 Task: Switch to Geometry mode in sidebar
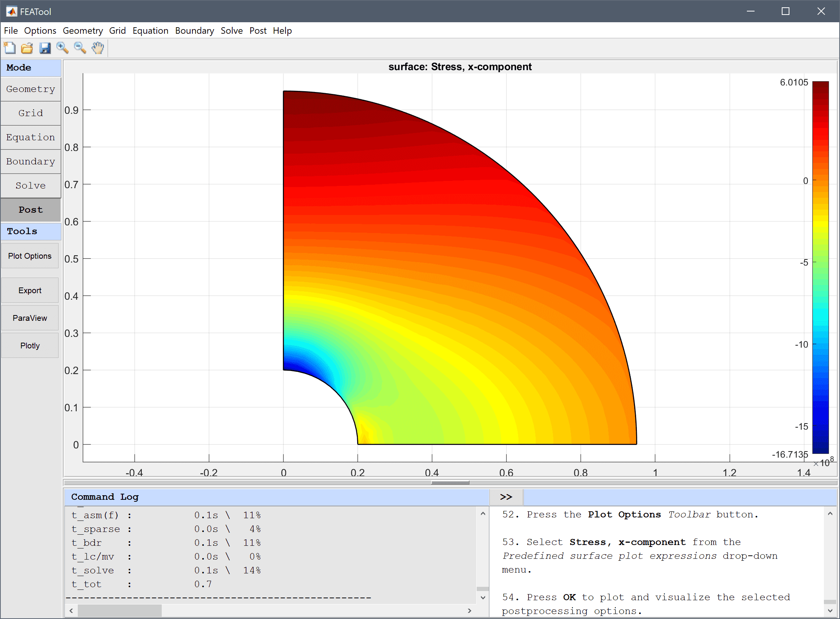(31, 89)
